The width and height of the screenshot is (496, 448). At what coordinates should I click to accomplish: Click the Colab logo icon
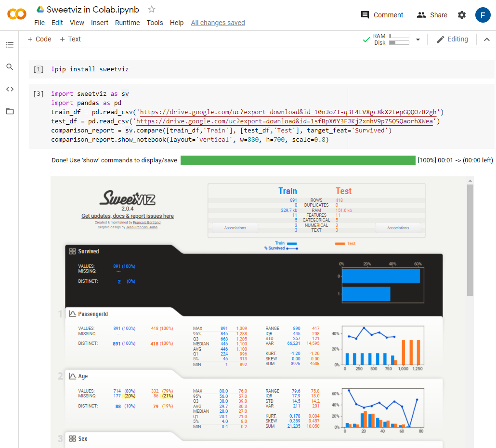pyautogui.click(x=17, y=14)
